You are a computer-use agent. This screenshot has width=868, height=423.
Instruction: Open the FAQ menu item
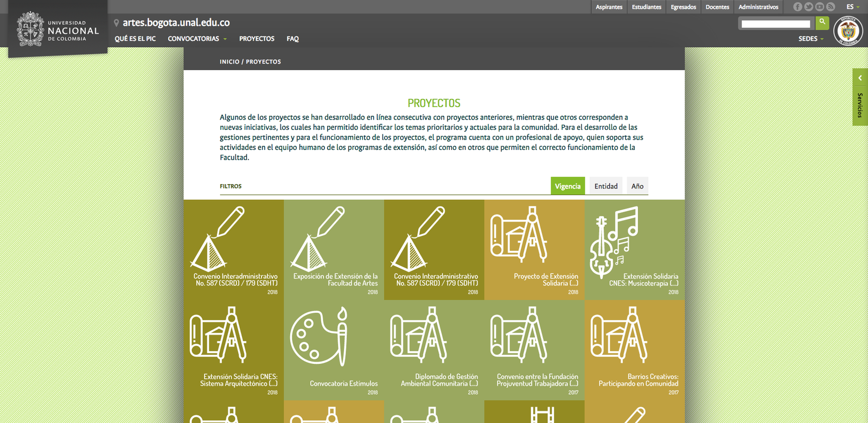pyautogui.click(x=292, y=39)
